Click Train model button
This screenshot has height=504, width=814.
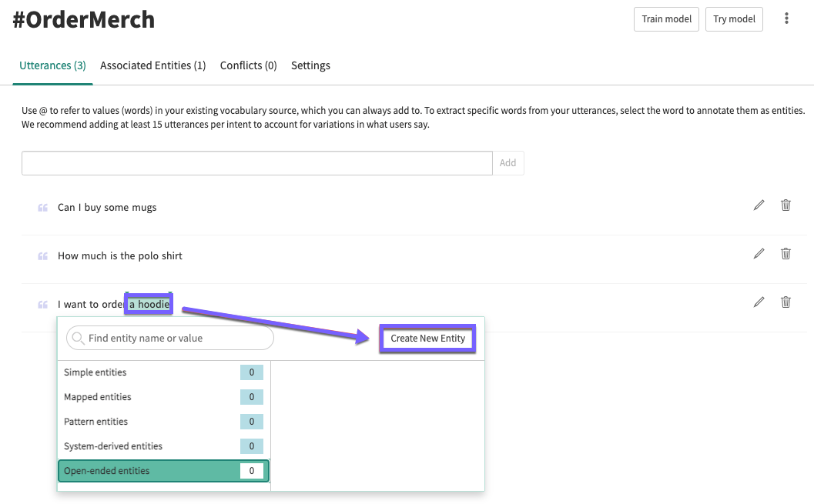(x=667, y=19)
